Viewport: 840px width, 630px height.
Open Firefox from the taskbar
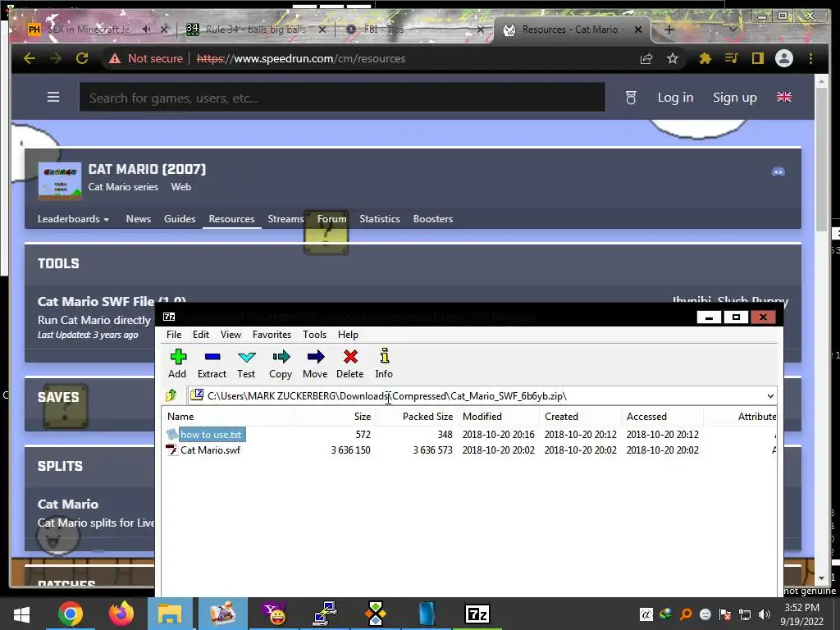point(121,614)
